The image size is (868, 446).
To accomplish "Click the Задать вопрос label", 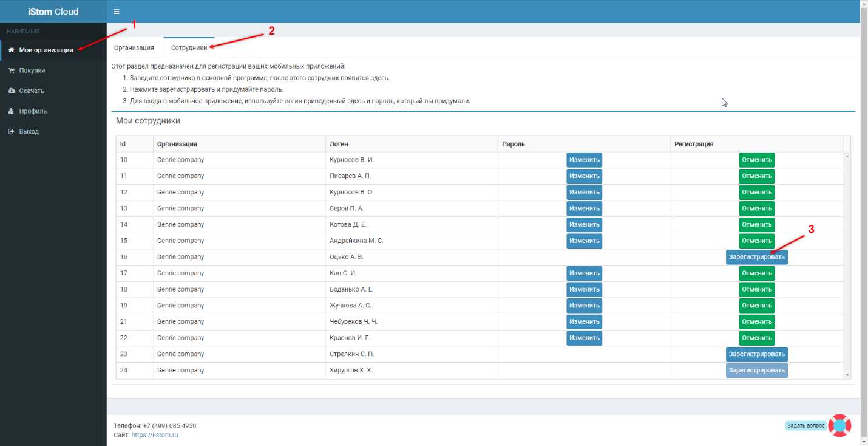I will coord(805,426).
